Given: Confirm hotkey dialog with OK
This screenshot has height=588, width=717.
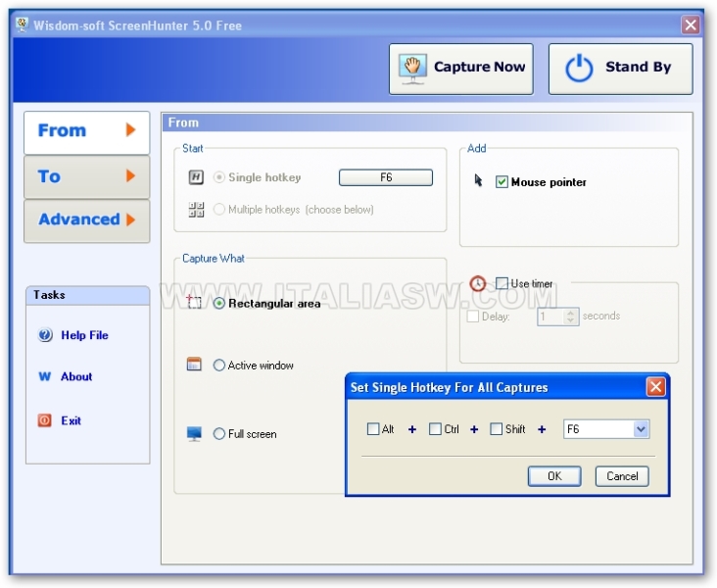Looking at the screenshot, I should point(554,476).
